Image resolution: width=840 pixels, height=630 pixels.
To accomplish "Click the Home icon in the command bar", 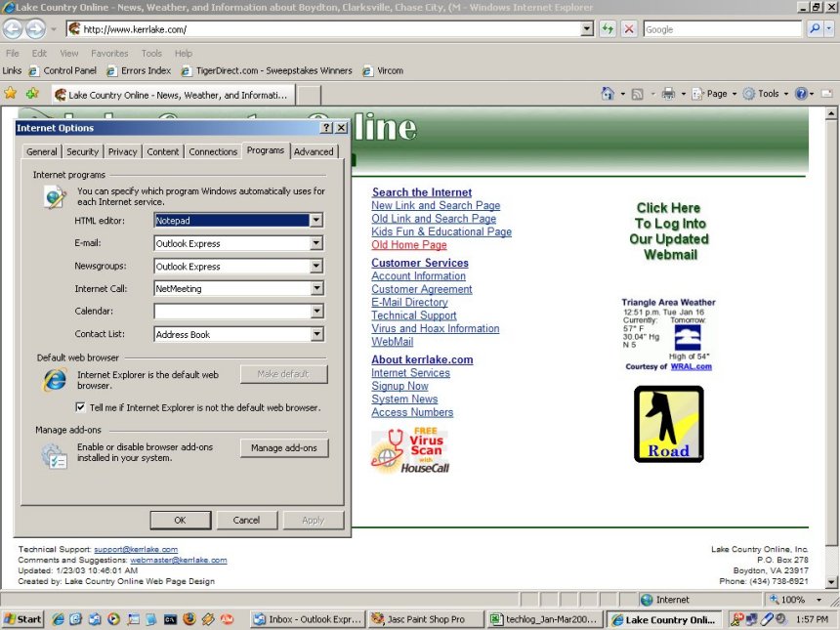I will 608,94.
